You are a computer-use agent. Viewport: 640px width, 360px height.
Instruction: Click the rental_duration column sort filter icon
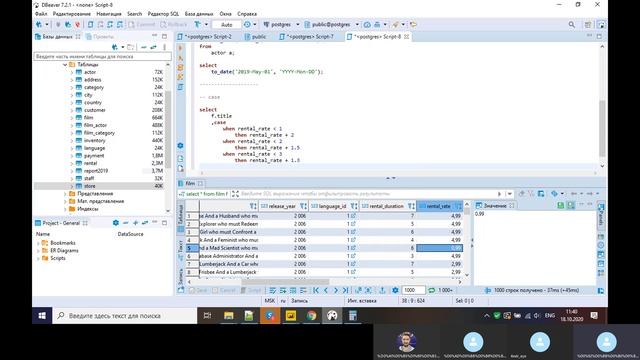pyautogui.click(x=411, y=206)
